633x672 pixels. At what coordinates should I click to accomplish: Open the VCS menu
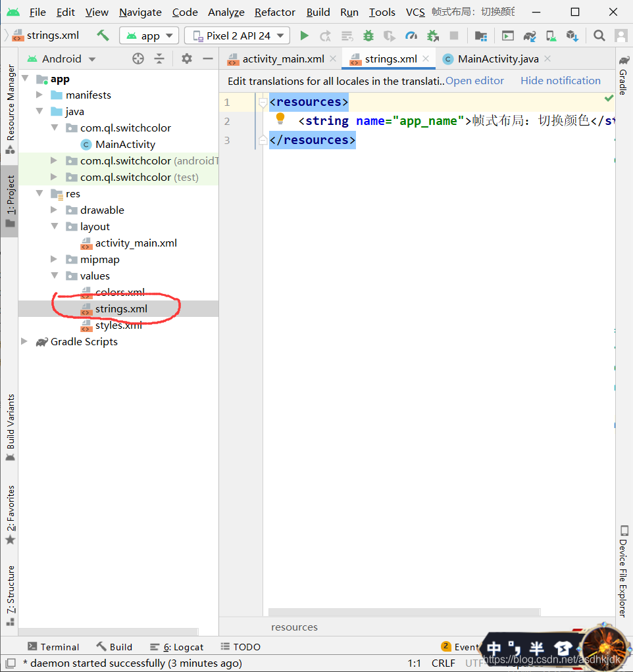pos(415,12)
